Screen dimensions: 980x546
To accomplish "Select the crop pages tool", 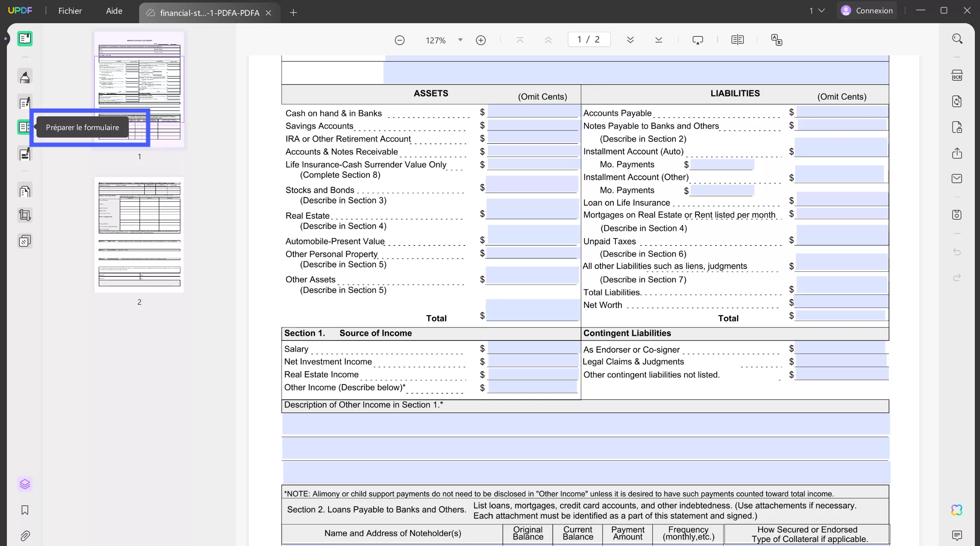I will (x=24, y=215).
